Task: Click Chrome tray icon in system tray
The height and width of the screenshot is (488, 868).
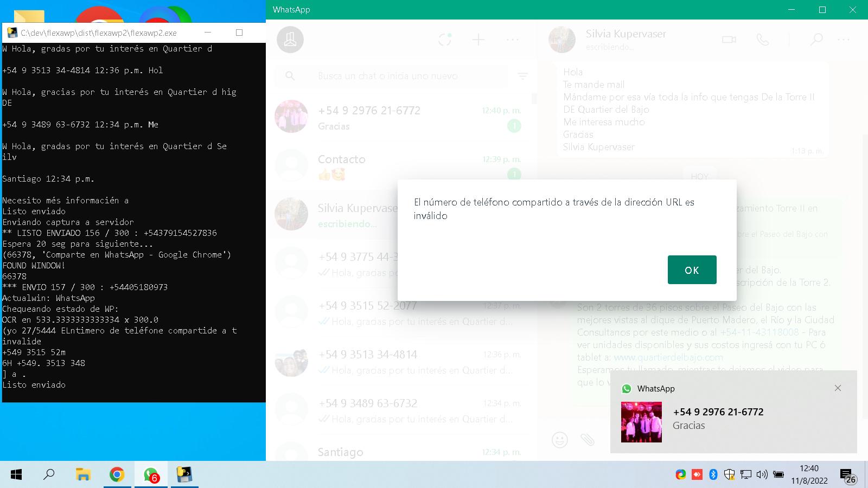Action: [680, 474]
